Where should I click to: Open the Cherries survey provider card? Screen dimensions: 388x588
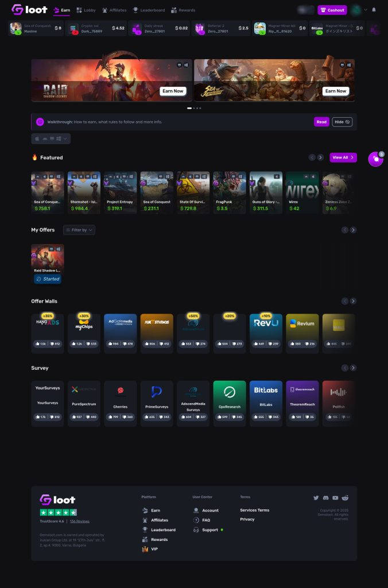point(121,404)
